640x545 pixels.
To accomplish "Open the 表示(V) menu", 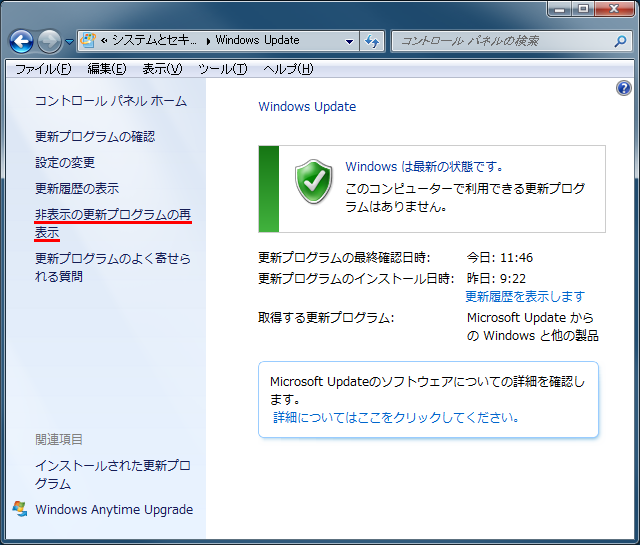I will 162,69.
